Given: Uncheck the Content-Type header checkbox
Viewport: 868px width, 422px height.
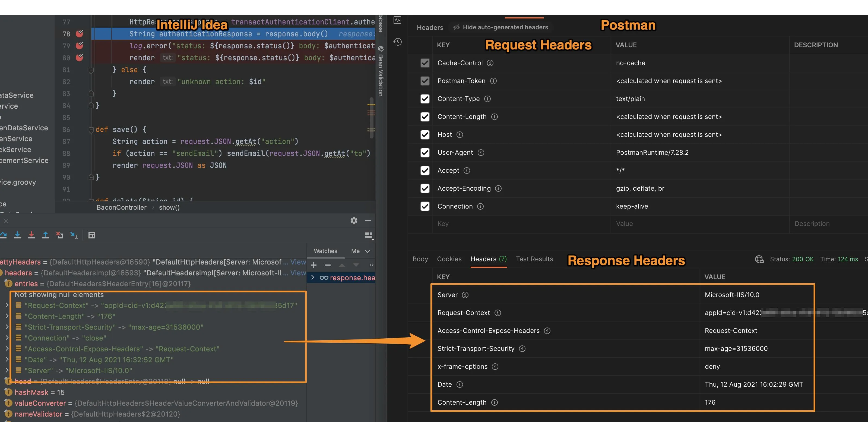Looking at the screenshot, I should coord(425,99).
